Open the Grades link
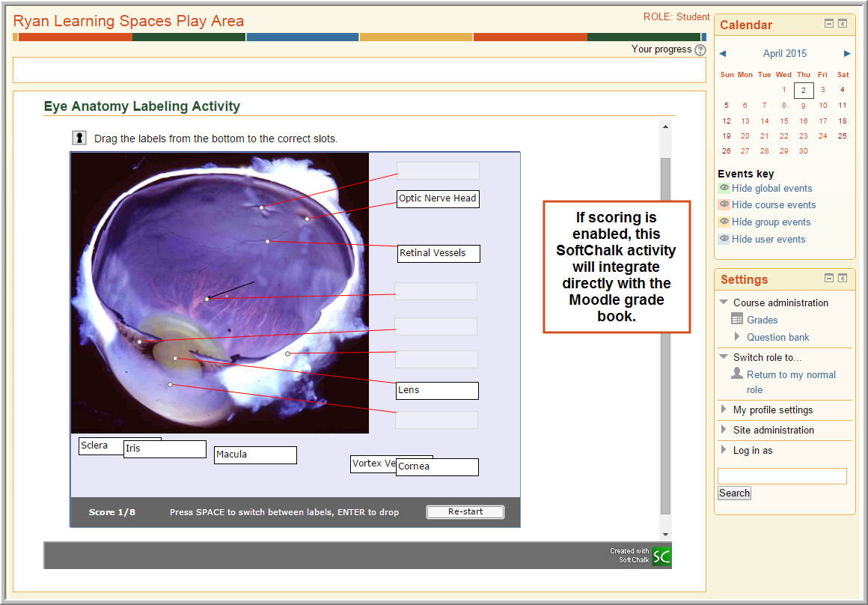The image size is (868, 605). point(762,320)
